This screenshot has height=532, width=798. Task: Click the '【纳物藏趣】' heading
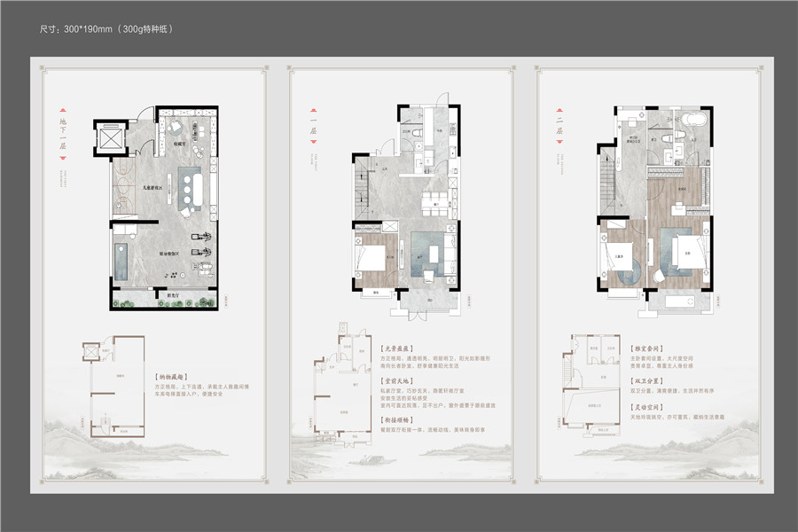point(171,377)
